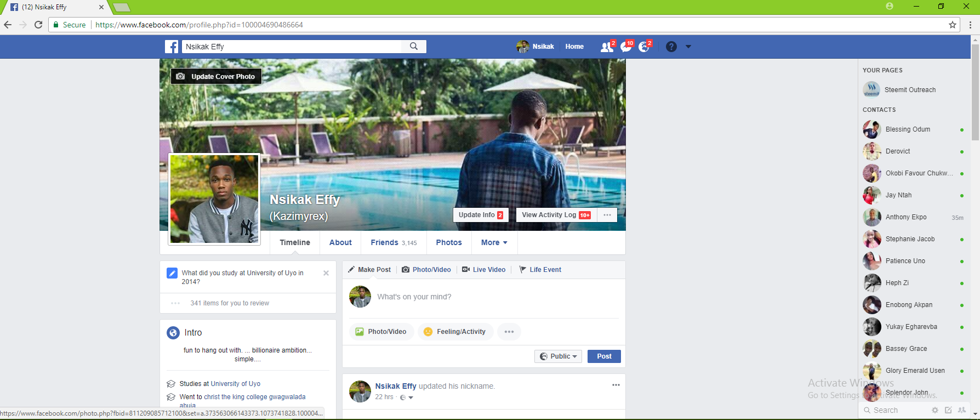This screenshot has width=980, height=420.
Task: Open the Public audience dropdown
Action: 558,356
